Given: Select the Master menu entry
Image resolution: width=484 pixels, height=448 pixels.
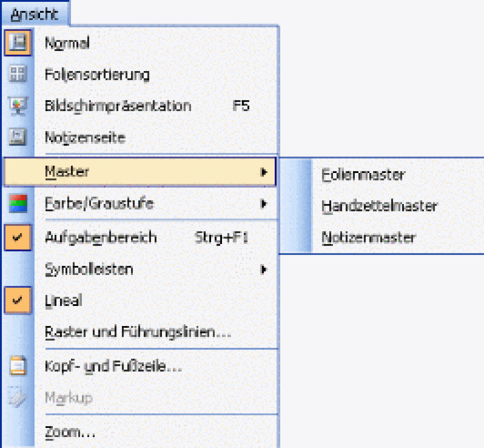Looking at the screenshot, I should (x=67, y=172).
